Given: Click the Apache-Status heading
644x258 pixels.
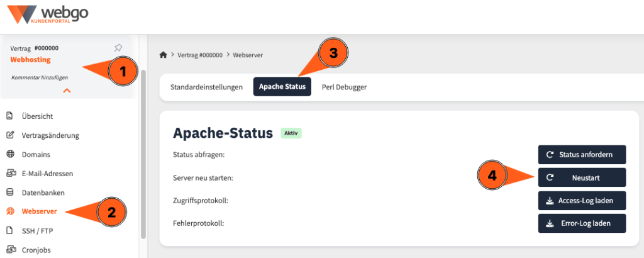Looking at the screenshot, I should click(223, 133).
